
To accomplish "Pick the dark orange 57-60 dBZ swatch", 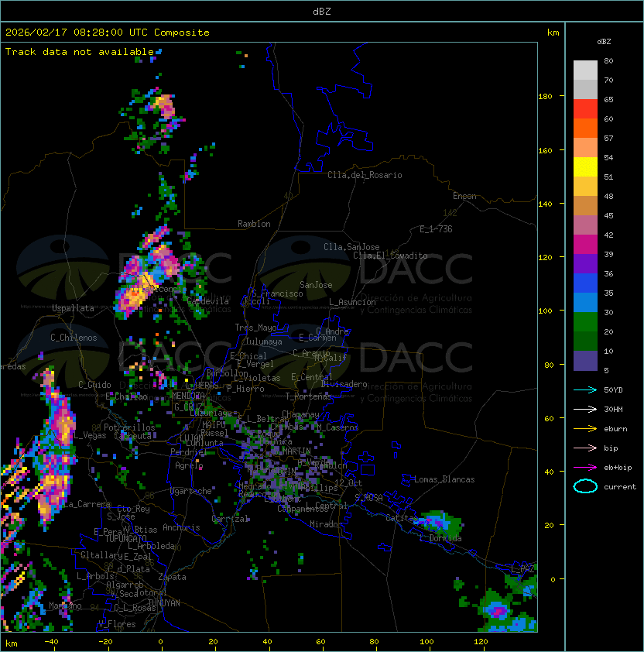I will 585,129.
